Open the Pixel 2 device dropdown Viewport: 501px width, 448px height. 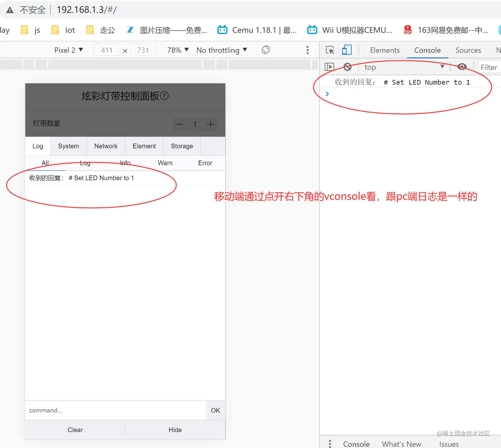69,50
